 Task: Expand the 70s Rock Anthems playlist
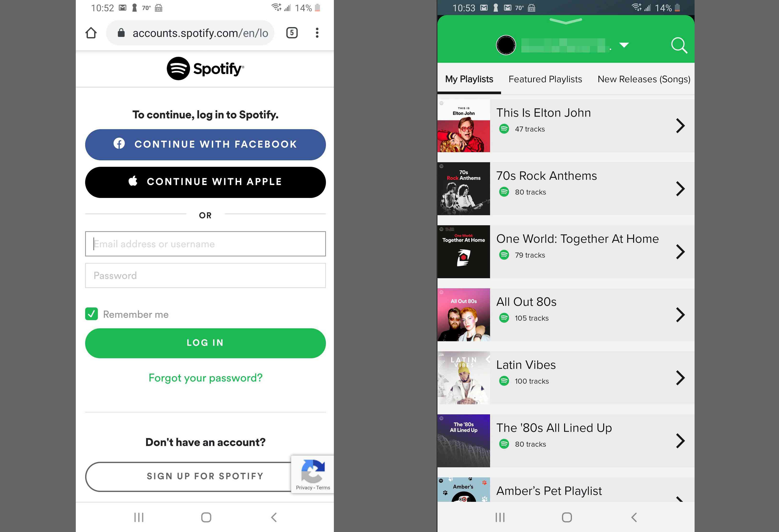point(681,188)
